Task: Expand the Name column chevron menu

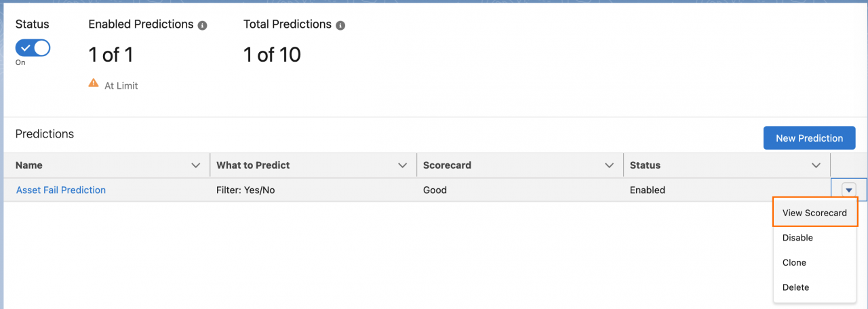Action: click(196, 165)
